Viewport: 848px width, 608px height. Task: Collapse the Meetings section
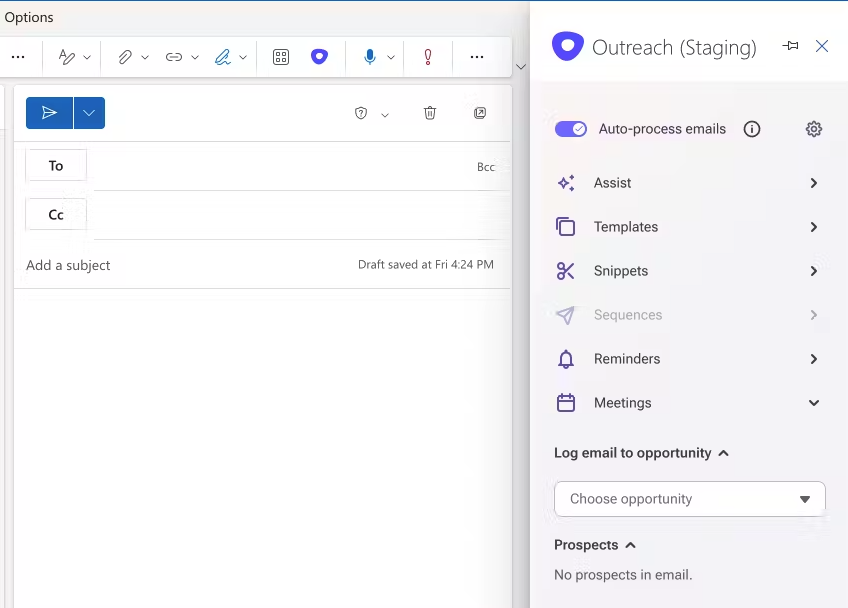(813, 403)
